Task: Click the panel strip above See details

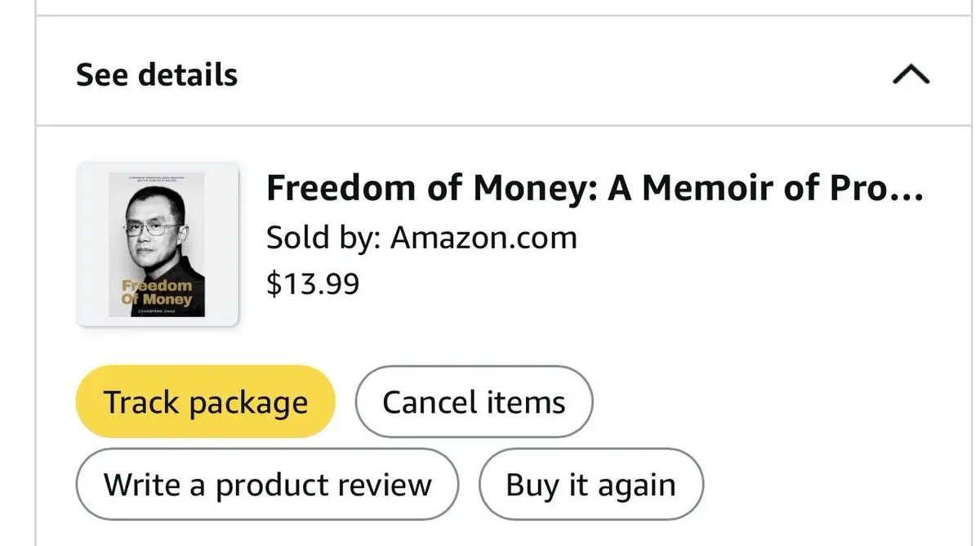Action: pos(506,7)
